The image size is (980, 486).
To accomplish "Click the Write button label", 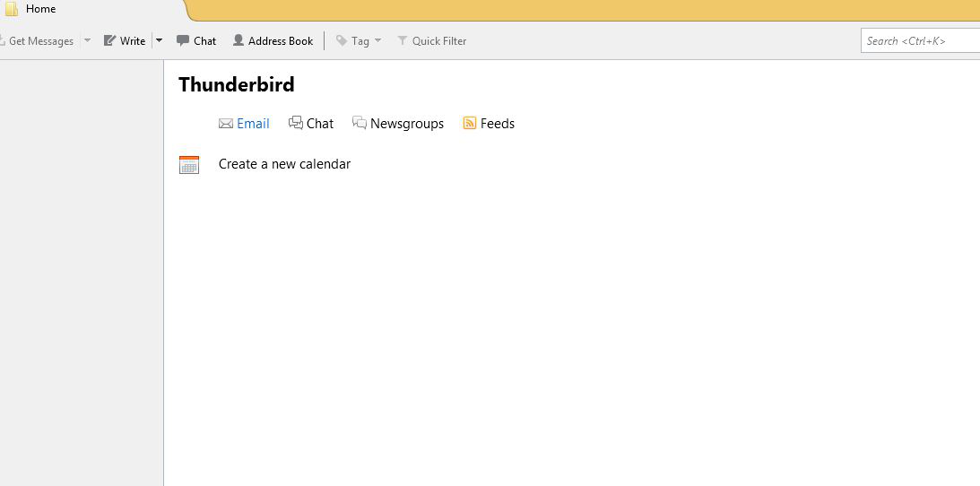I will (133, 41).
